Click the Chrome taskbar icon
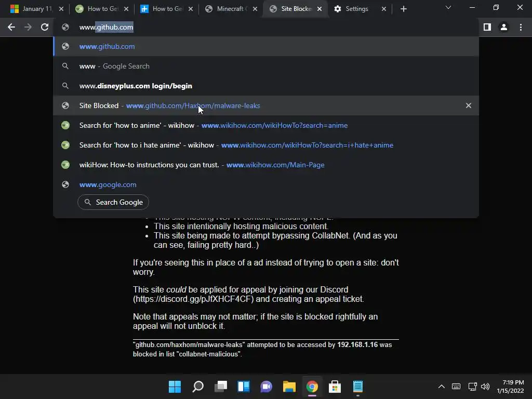Viewport: 532px width, 399px height. (312, 387)
